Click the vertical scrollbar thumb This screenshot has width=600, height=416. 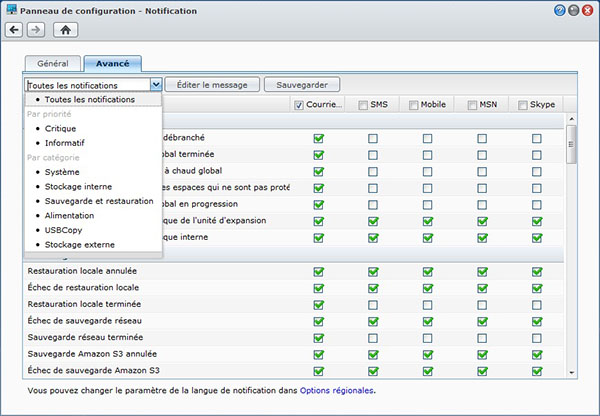pos(571,144)
